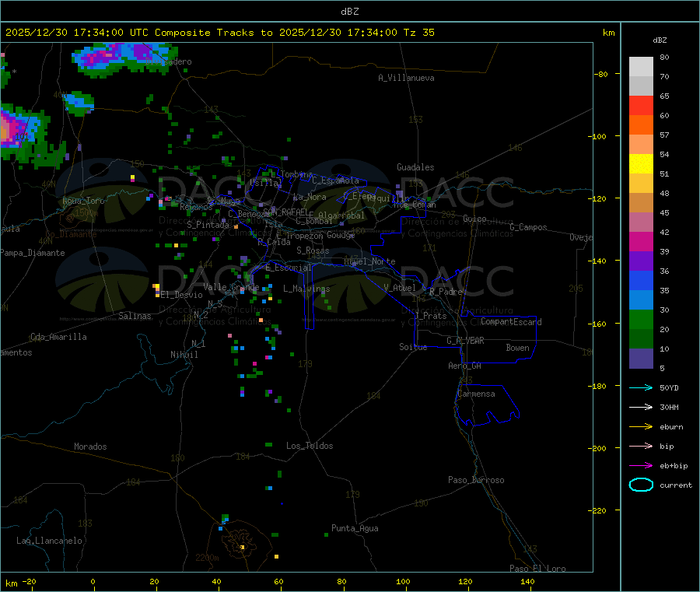
Task: Click the Nihuil map label
Action: point(184,355)
